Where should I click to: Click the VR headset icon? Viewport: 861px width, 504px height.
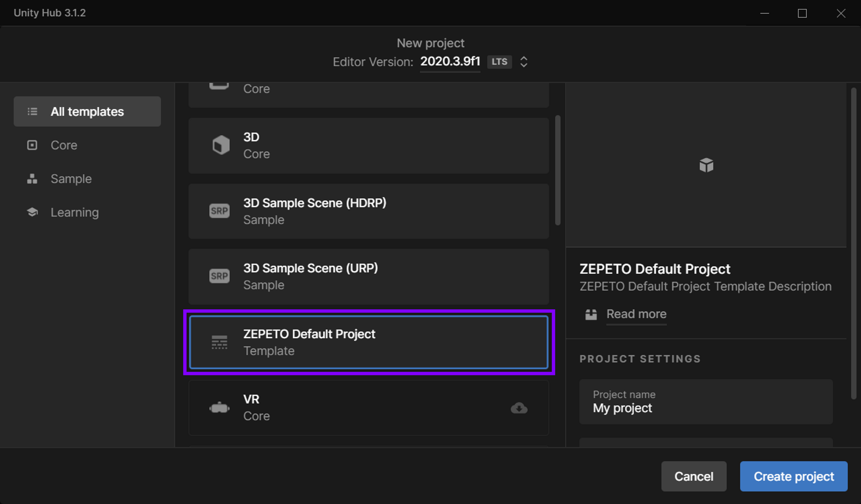pyautogui.click(x=219, y=408)
